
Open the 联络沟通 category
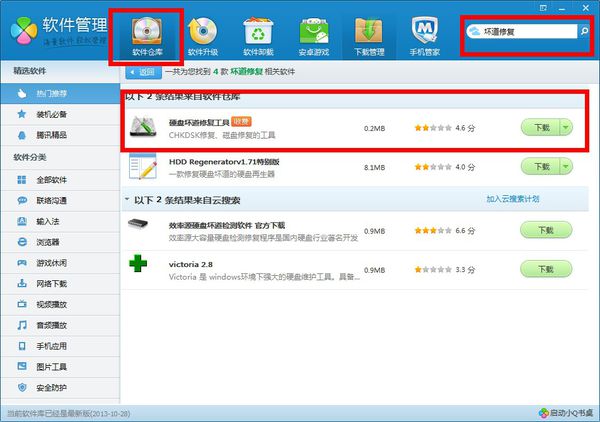(60, 200)
